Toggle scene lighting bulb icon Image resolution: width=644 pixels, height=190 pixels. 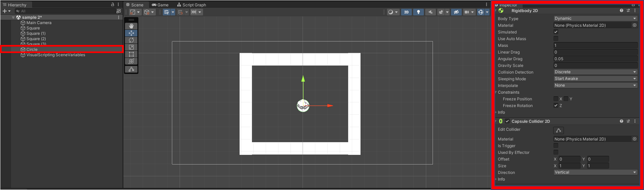tap(418, 12)
